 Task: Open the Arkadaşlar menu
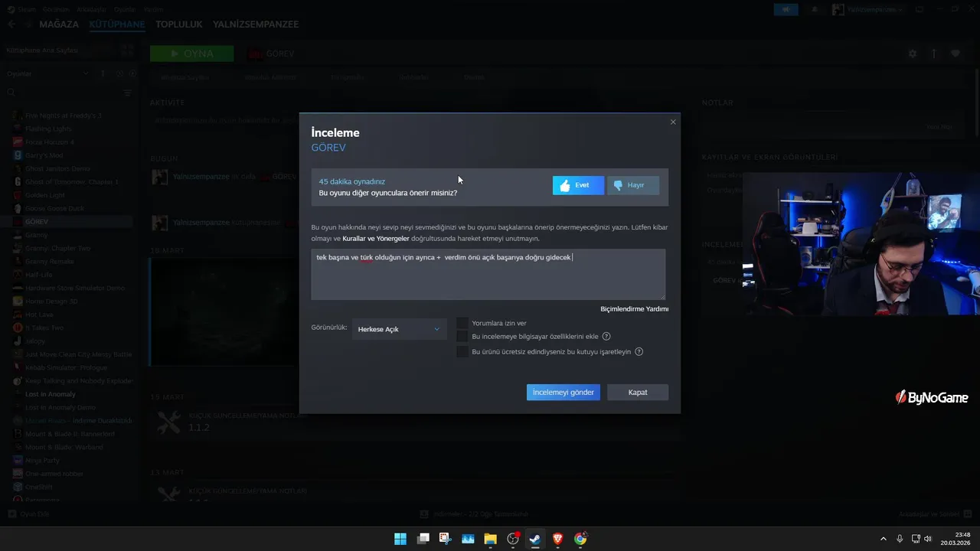pos(91,9)
